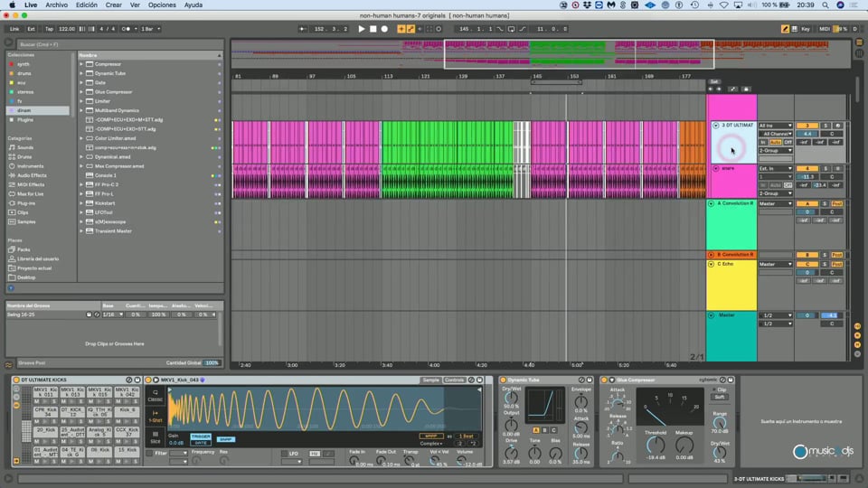Expand the Compressor device in browser
Viewport: 868px width, 488px height.
pos(81,64)
